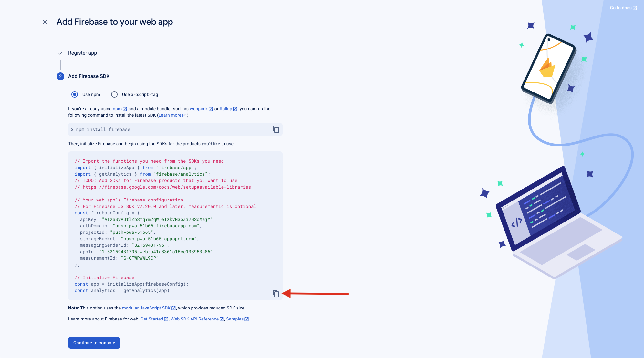
Task: Open Web SDK API Reference link
Action: [x=194, y=319]
